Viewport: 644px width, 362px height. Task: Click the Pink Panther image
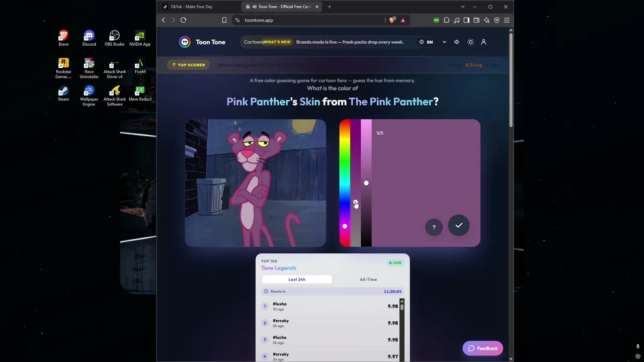[256, 183]
